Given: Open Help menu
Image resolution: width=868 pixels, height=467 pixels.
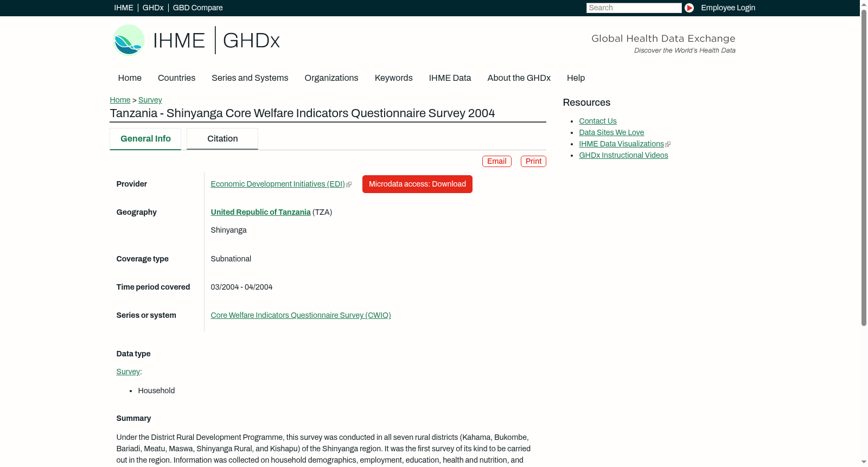Looking at the screenshot, I should click(x=576, y=78).
